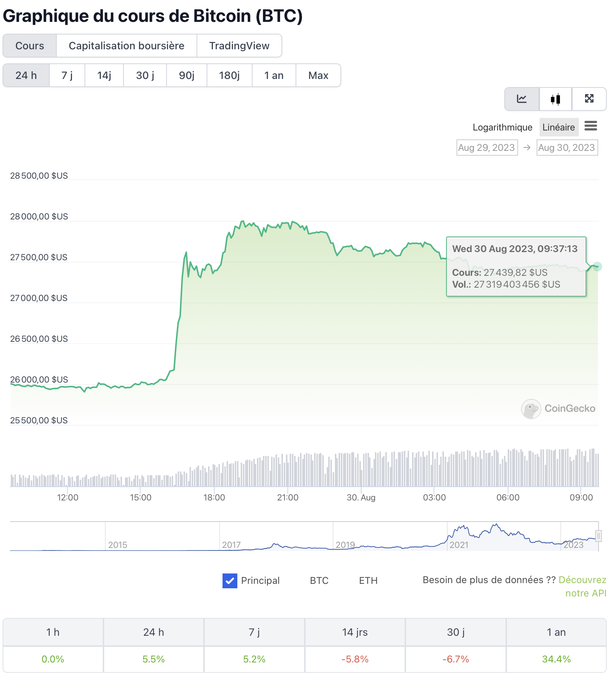Open the TradingView tab

[239, 46]
